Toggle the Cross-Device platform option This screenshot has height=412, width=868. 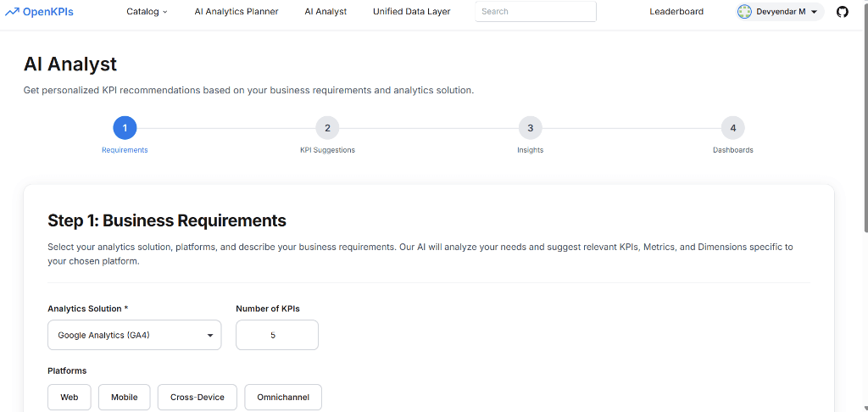pyautogui.click(x=197, y=397)
